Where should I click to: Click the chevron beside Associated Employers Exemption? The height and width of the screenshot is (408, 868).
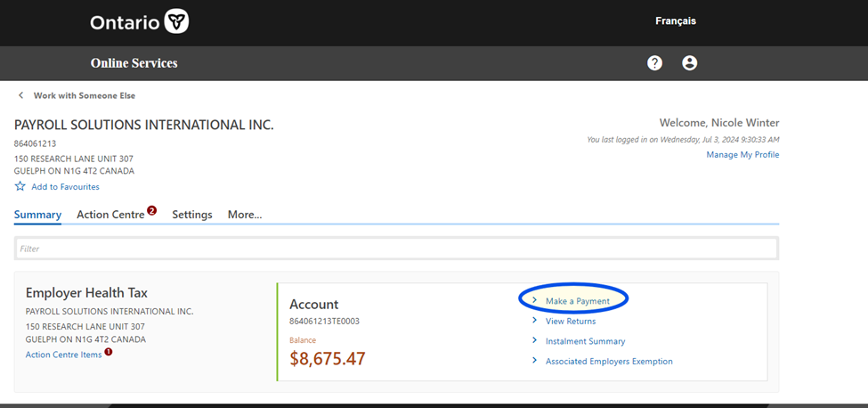[534, 361]
